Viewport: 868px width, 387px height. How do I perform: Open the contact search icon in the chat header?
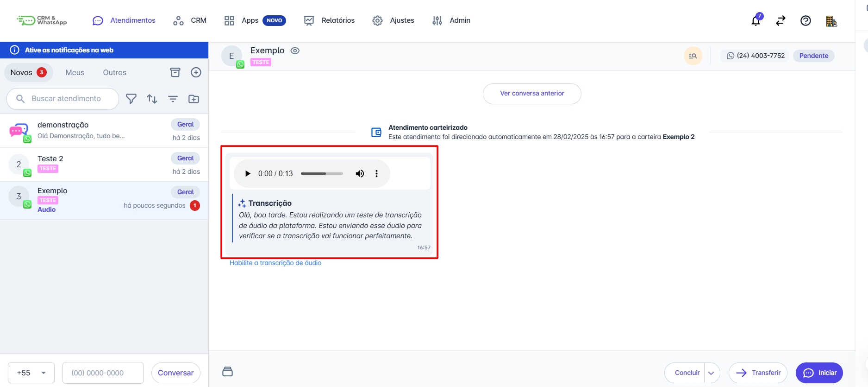[693, 56]
